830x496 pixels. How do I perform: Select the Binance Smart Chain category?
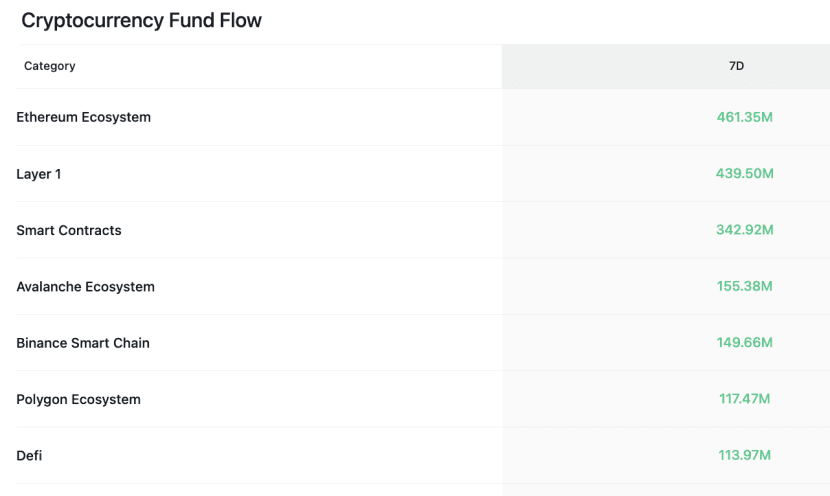[82, 343]
